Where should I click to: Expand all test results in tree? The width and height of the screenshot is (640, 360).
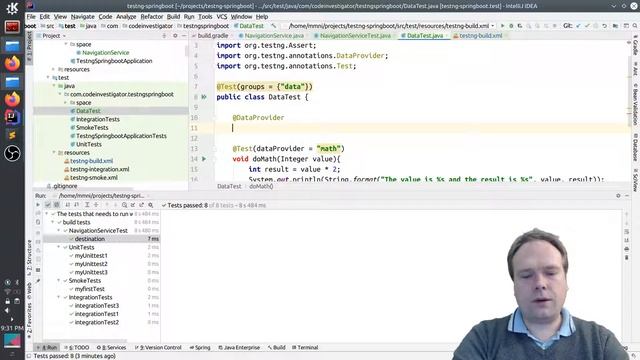click(x=87, y=205)
